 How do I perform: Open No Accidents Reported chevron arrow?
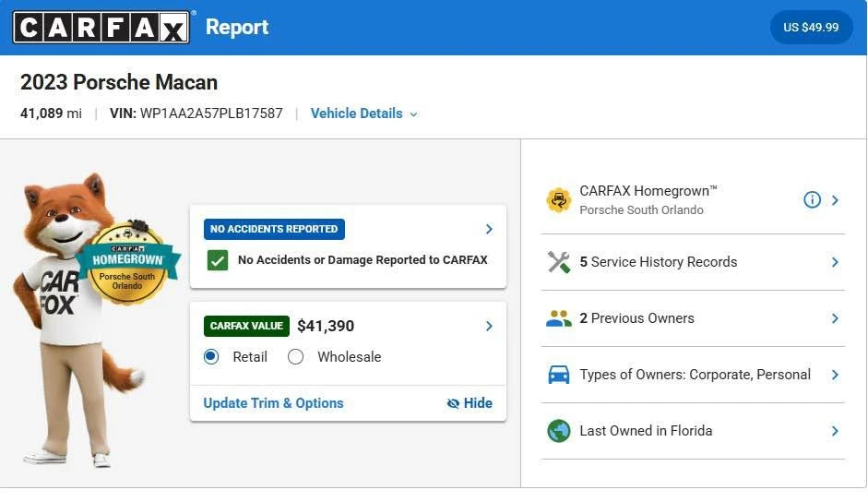[x=489, y=230]
